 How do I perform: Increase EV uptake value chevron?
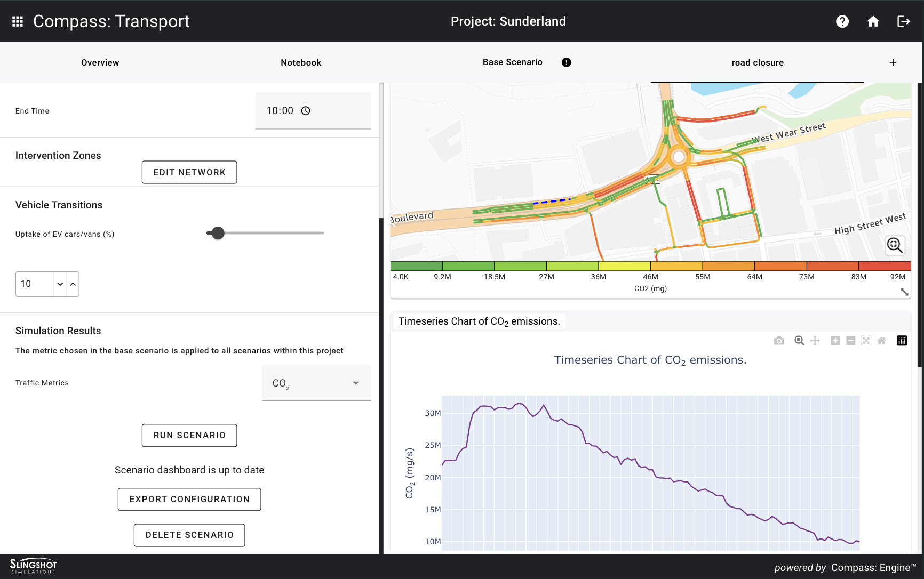click(x=73, y=284)
